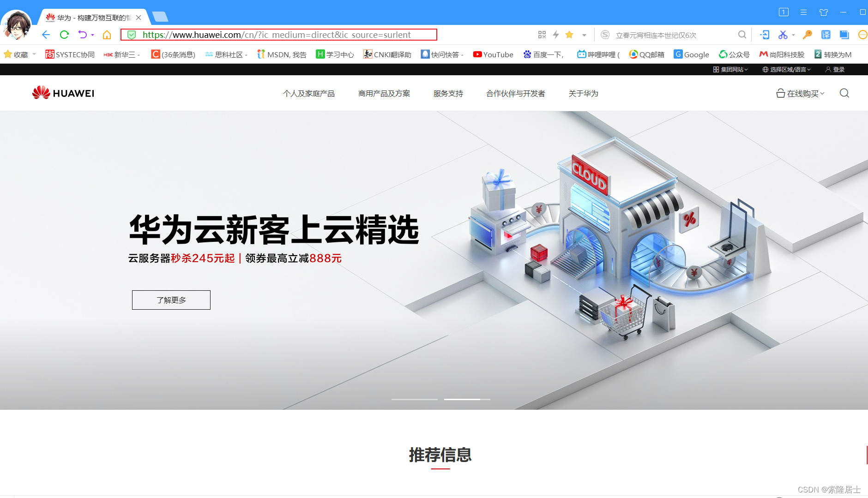Expand the 在线购买 dropdown

[x=800, y=94]
